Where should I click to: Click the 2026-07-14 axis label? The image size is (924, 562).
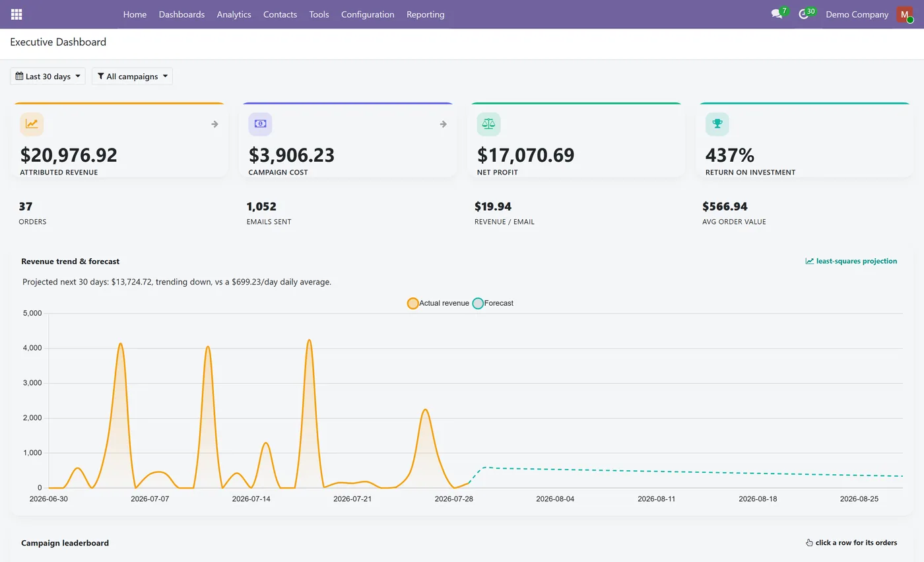click(x=251, y=499)
